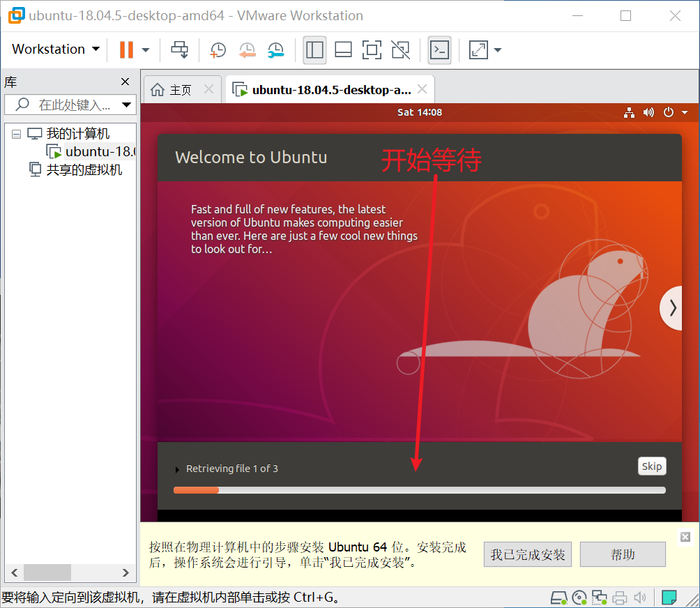Open the stretch display dropdown arrow
This screenshot has height=608, width=700.
[x=498, y=50]
